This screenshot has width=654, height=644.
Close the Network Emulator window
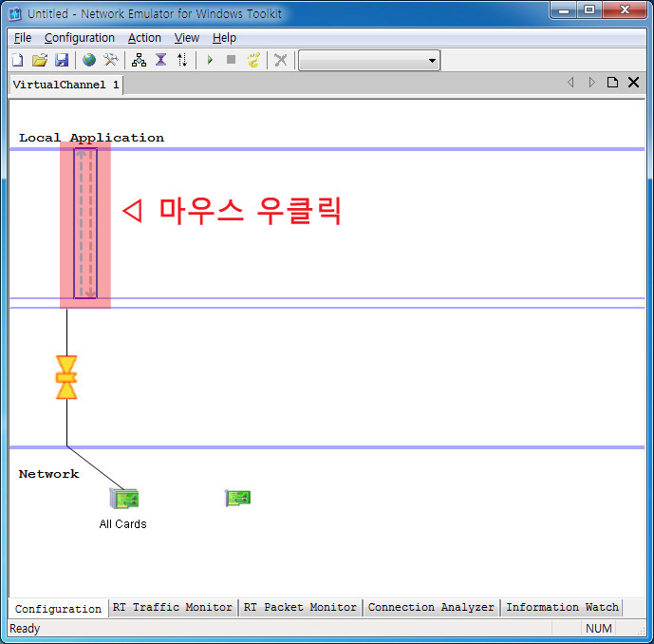pos(625,10)
